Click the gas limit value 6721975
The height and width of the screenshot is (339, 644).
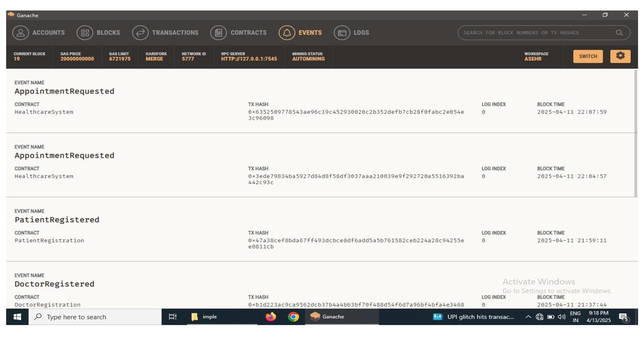click(120, 59)
